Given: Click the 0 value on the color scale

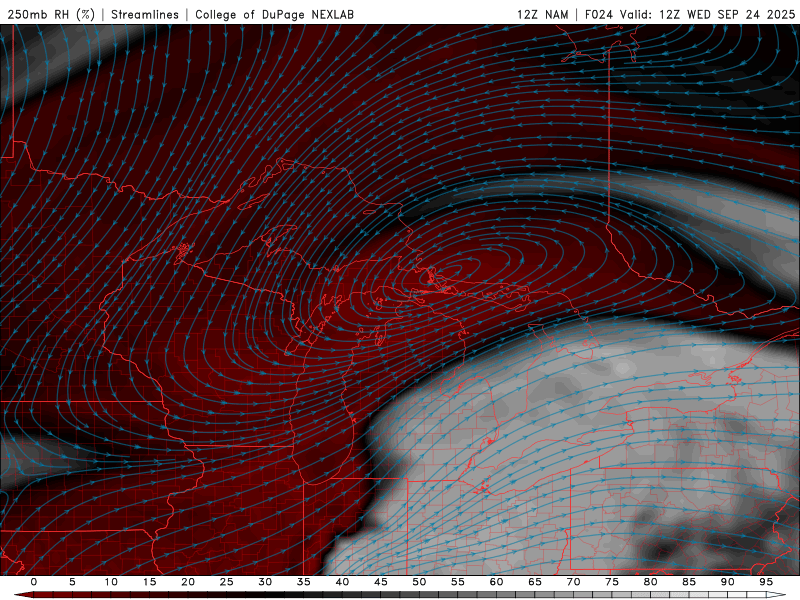Looking at the screenshot, I should tap(34, 582).
